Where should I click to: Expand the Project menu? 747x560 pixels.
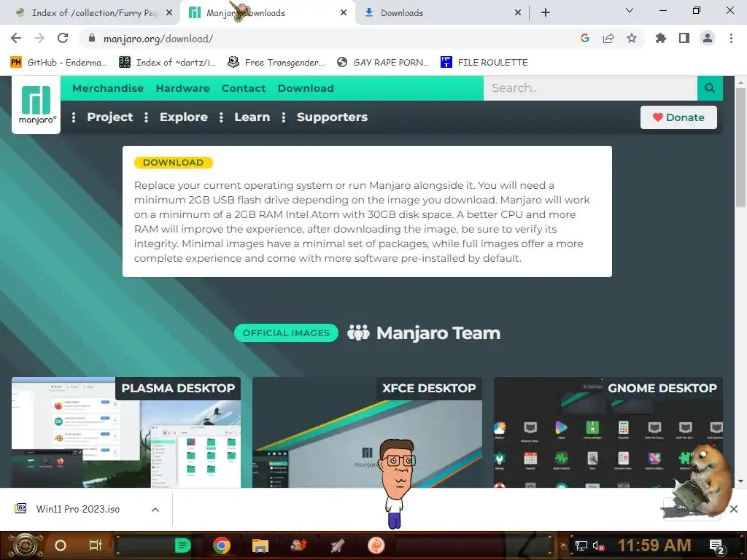(109, 117)
